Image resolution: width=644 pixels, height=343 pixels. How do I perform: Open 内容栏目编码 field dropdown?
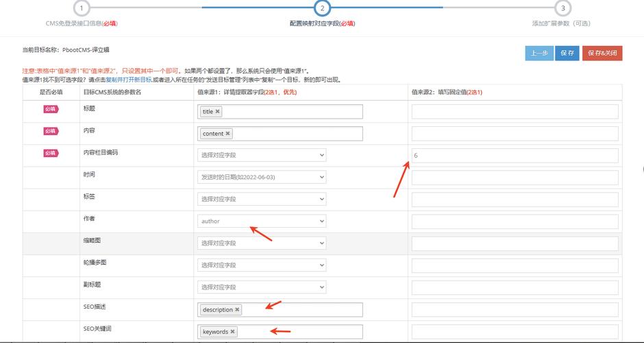pyautogui.click(x=262, y=155)
